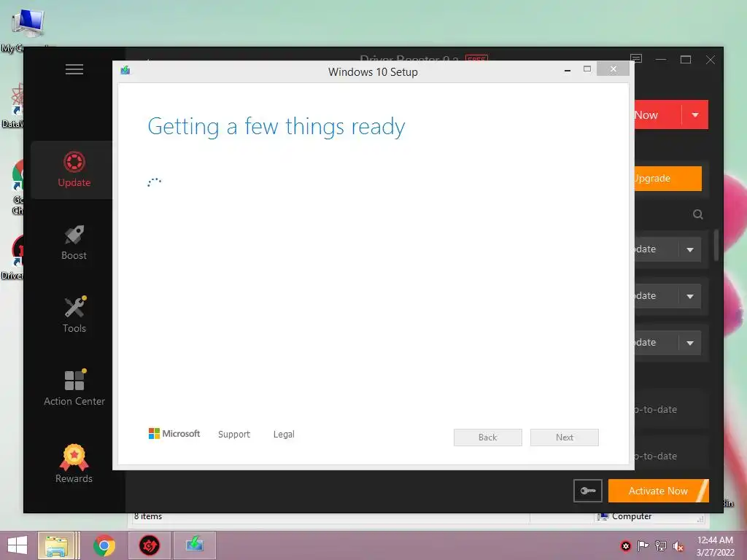Screen dimensions: 747x560
Task: Open the Driver Booster feedback icon
Action: (636, 59)
